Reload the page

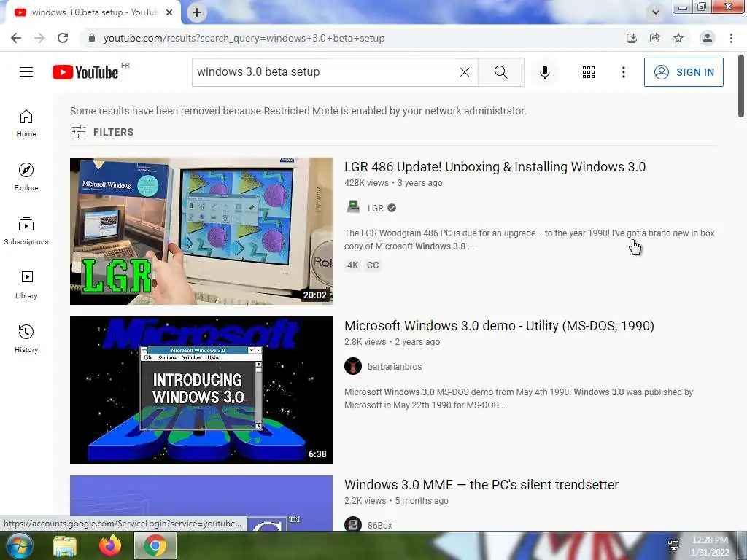63,38
